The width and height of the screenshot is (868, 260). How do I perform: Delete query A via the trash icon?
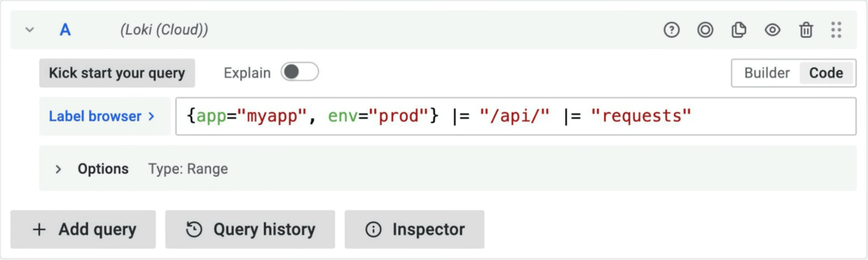click(806, 30)
